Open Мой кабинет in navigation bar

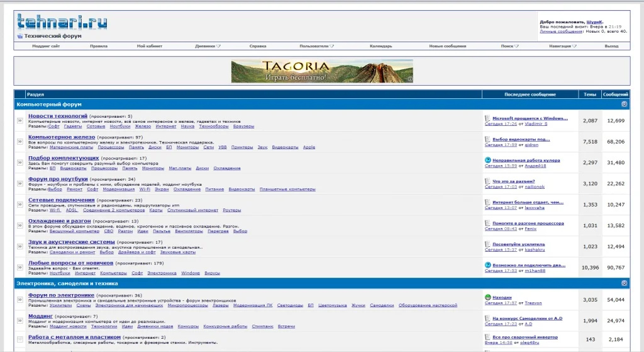tap(150, 46)
